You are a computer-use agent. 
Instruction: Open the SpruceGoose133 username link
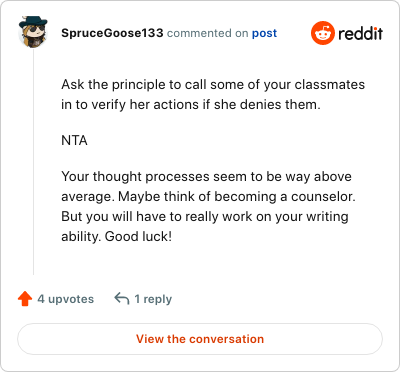[x=112, y=33]
